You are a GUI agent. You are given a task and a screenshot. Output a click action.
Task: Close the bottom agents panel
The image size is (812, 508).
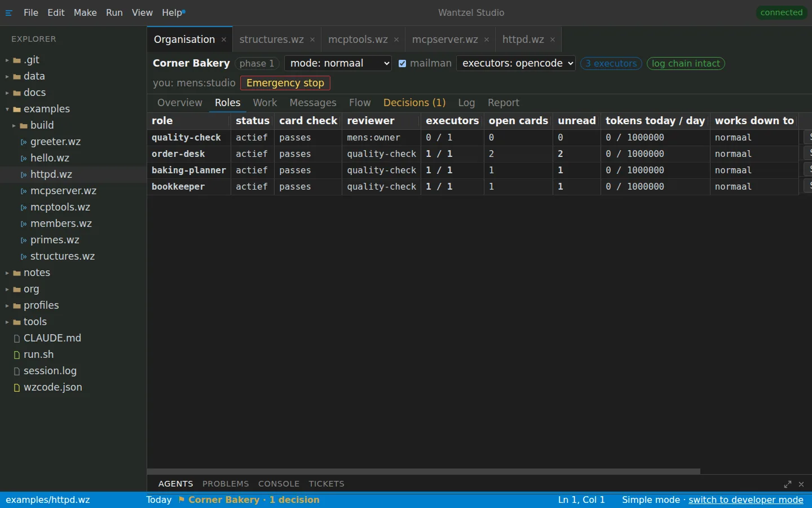801,484
